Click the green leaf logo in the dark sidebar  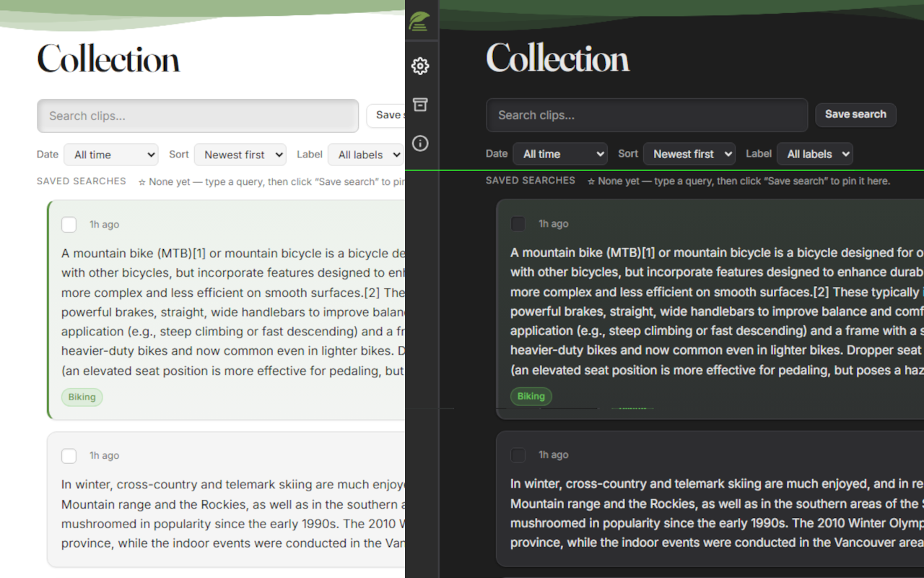tap(419, 22)
